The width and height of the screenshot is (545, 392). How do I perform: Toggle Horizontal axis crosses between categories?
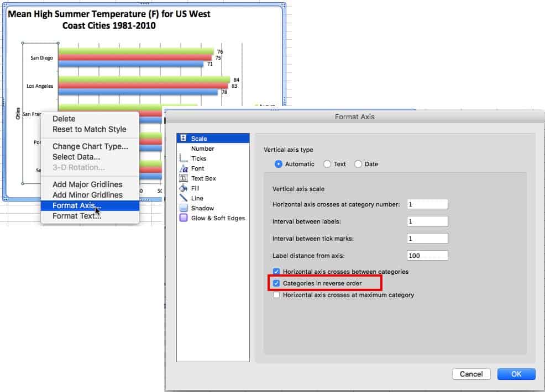coord(276,272)
